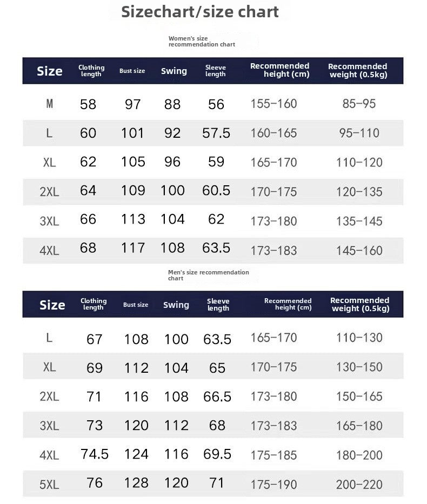Select the M size row label
Screen dimensions: 427x504
point(50,104)
